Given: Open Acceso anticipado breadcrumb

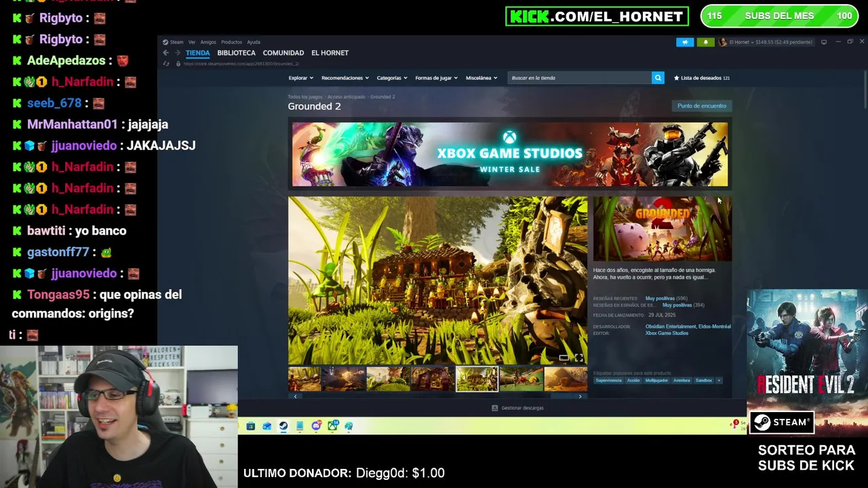Looking at the screenshot, I should (x=346, y=97).
